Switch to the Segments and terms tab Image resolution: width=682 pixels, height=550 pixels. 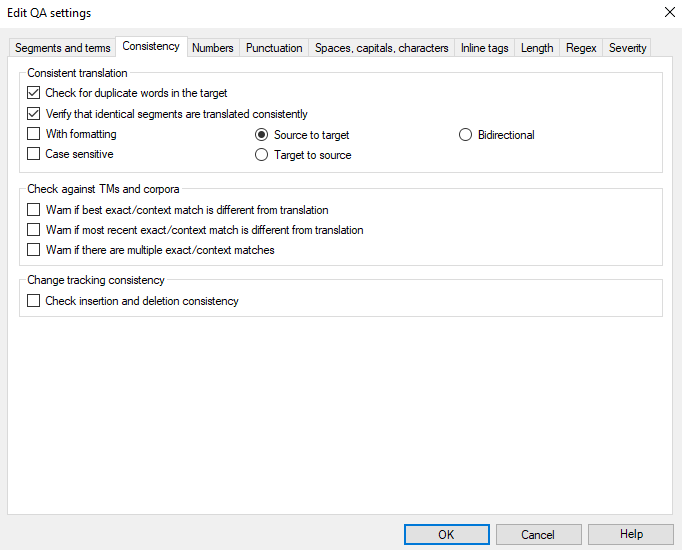pos(63,48)
